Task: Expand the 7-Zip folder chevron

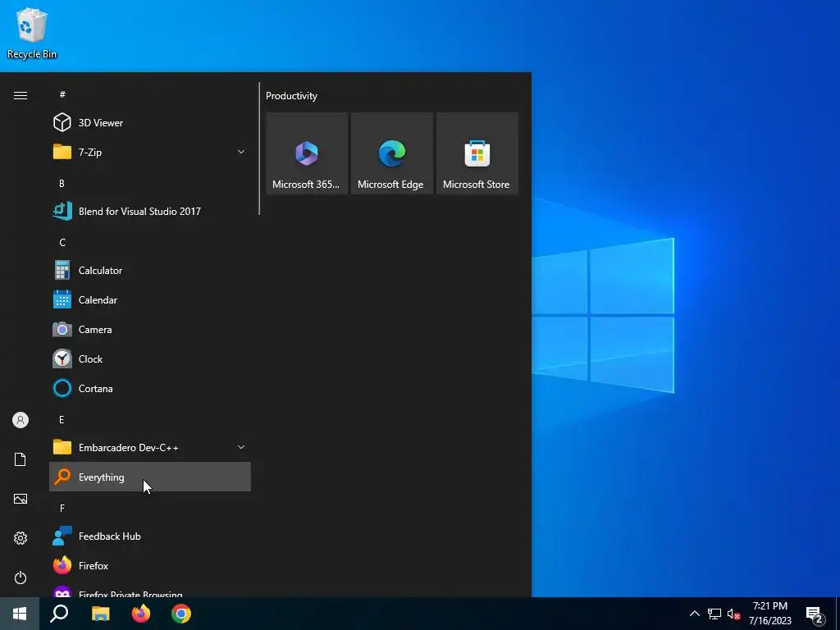Action: coord(241,152)
